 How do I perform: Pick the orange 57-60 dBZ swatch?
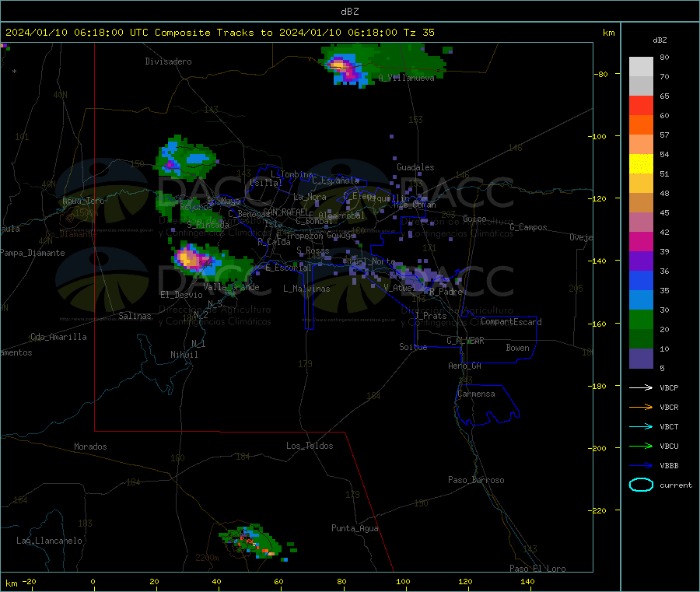[641, 125]
